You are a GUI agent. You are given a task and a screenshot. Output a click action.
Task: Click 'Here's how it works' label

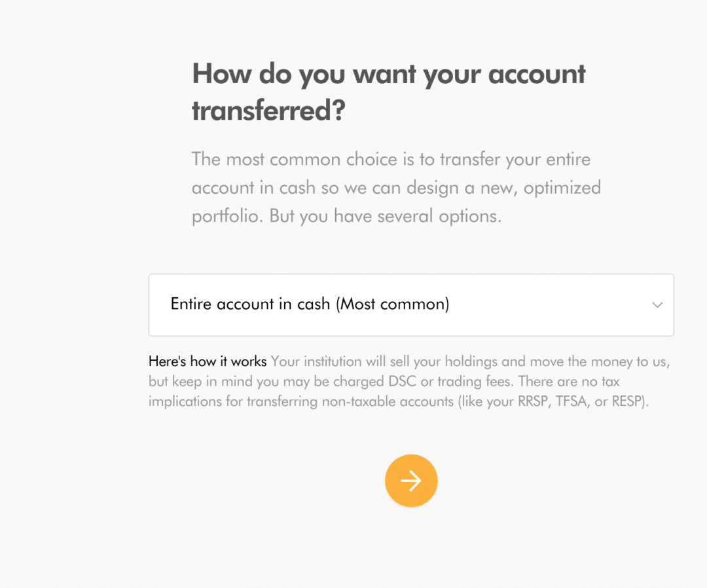tap(207, 361)
